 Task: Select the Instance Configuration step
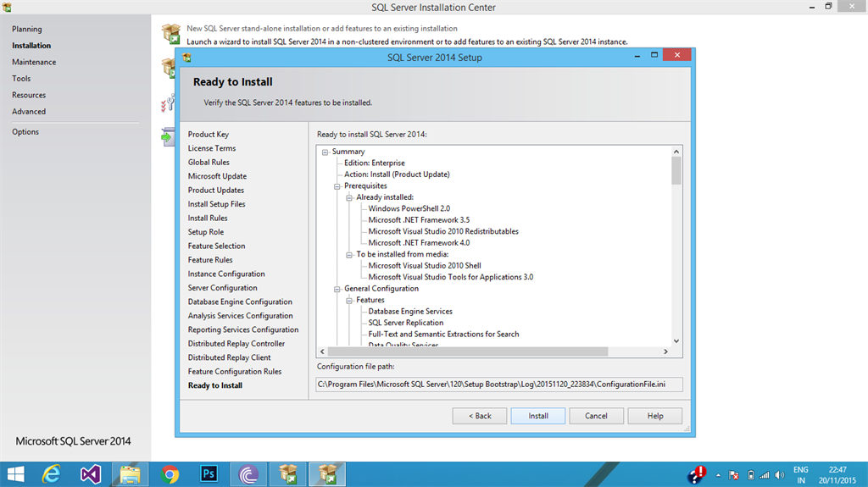coord(225,274)
